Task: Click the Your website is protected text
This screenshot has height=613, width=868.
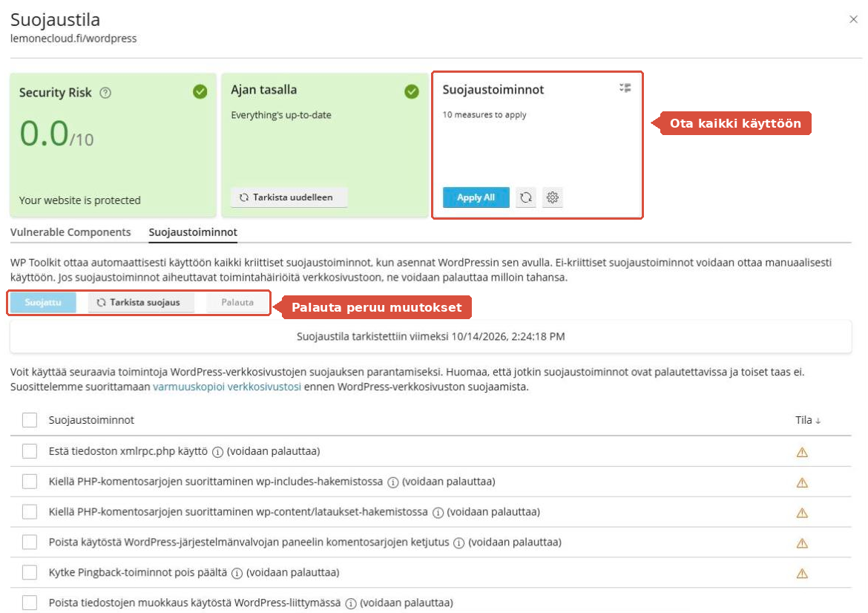Action: (79, 200)
